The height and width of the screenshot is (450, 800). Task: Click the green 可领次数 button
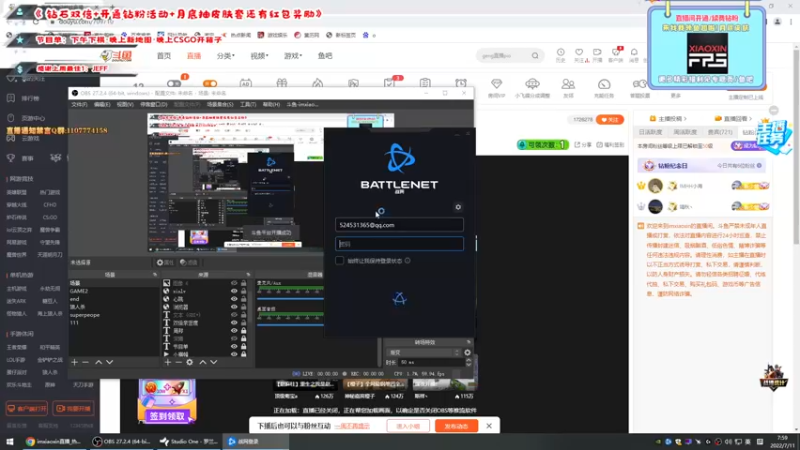(542, 145)
